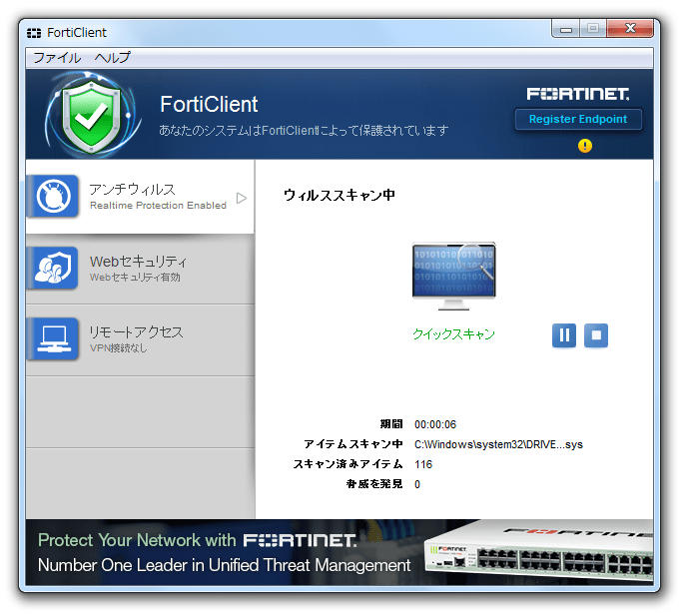This screenshot has width=684, height=616.
Task: Click the Register Endpoint button
Action: coord(578,119)
